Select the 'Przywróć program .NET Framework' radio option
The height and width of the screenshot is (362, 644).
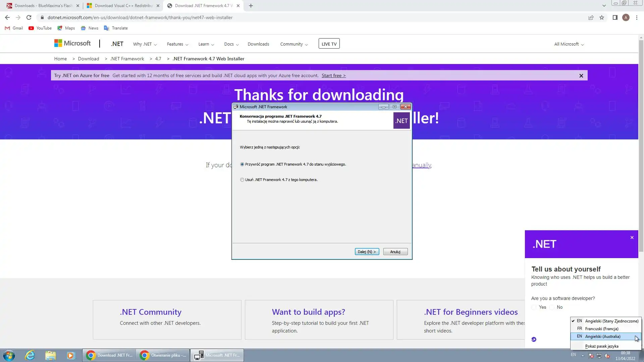coord(242,164)
